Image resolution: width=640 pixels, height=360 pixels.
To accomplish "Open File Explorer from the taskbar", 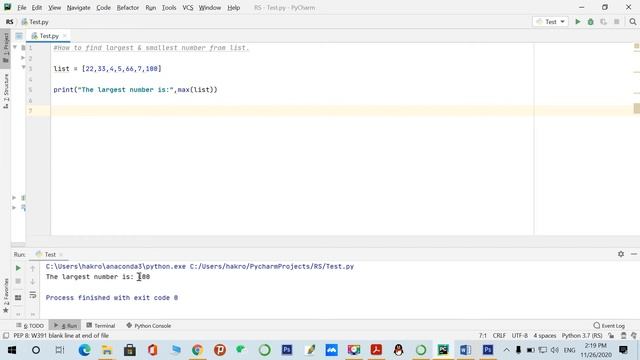I will click(x=107, y=350).
